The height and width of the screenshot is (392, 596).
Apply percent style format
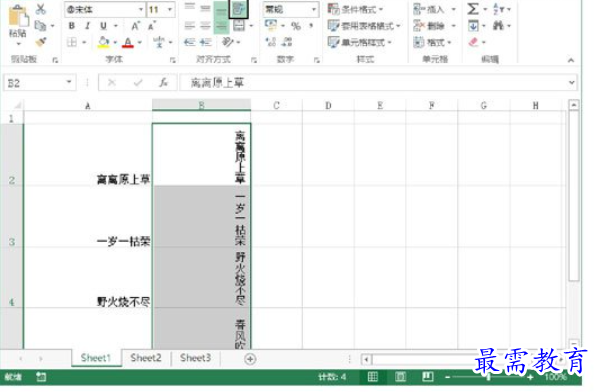coord(295,26)
